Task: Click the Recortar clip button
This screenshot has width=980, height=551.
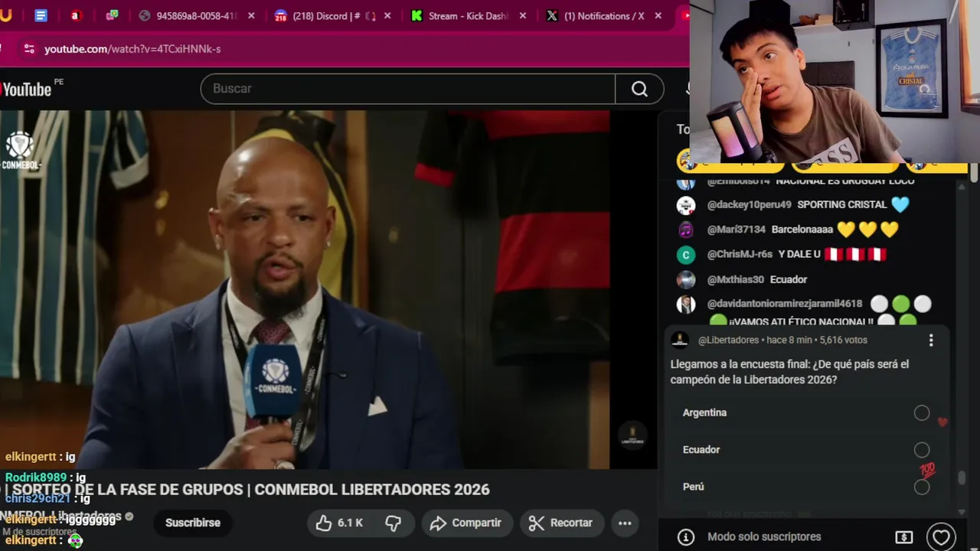Action: (560, 523)
